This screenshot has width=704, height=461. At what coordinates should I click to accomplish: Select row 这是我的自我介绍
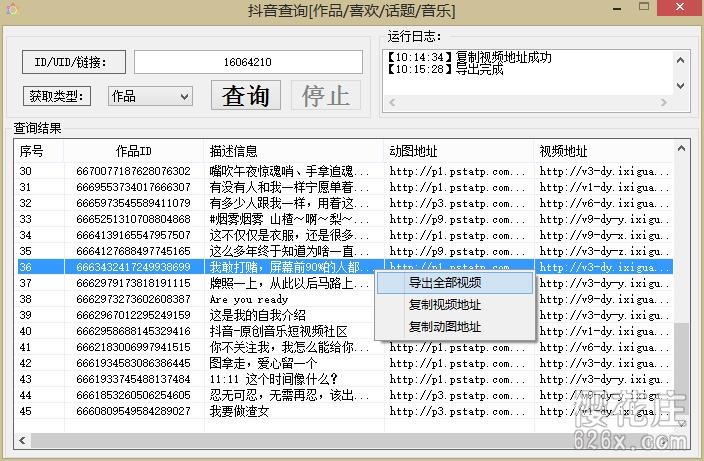click(345, 315)
